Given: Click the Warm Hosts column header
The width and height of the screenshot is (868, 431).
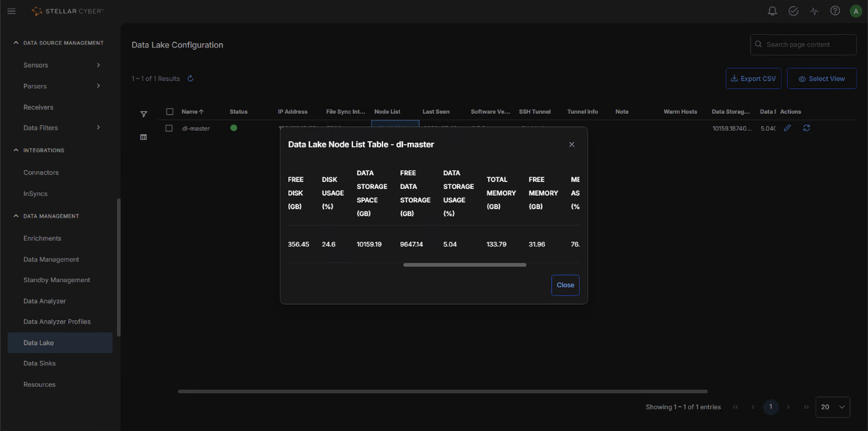Looking at the screenshot, I should tap(680, 112).
